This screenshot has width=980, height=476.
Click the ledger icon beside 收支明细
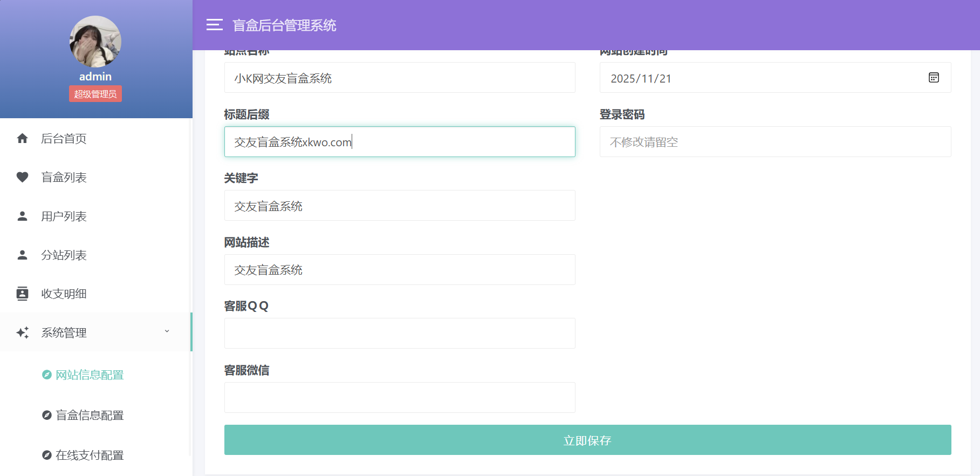tap(22, 294)
